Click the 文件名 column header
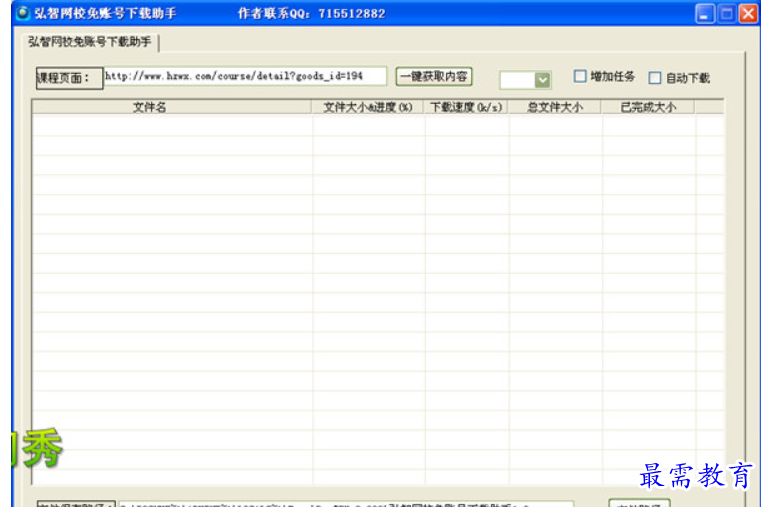Viewport: 761px width, 507px height. click(x=172, y=107)
